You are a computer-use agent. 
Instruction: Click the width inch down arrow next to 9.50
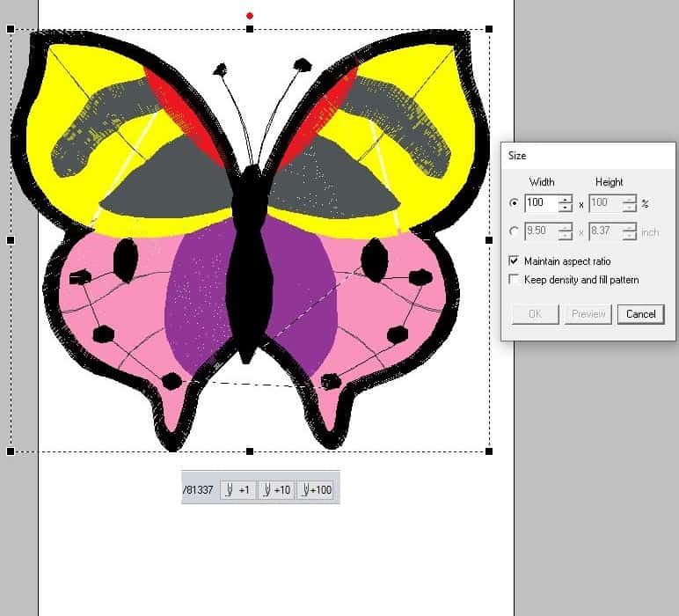(566, 236)
